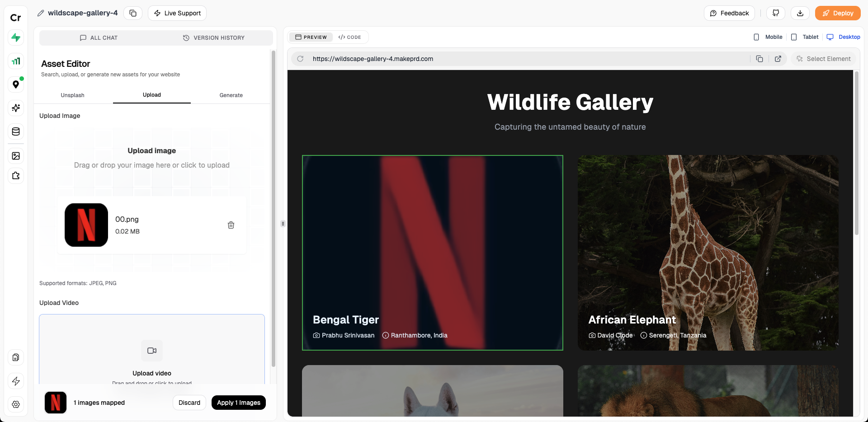Click the Cr logo icon in sidebar
This screenshot has width=868, height=422.
[16, 18]
